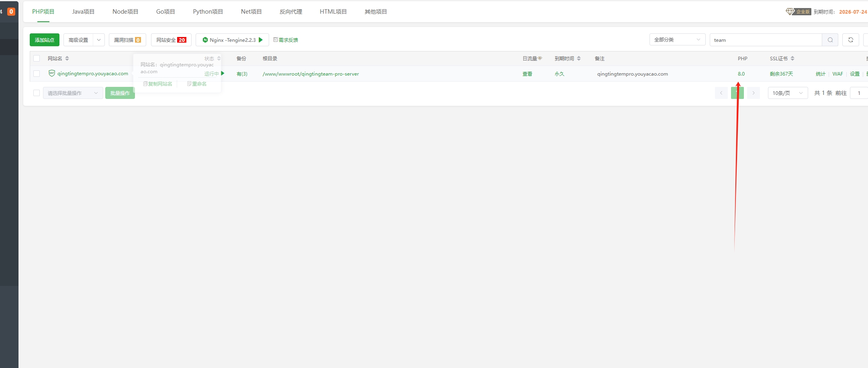Check the checkbox beside batch operation bar
This screenshot has width=868, height=368.
(x=36, y=93)
